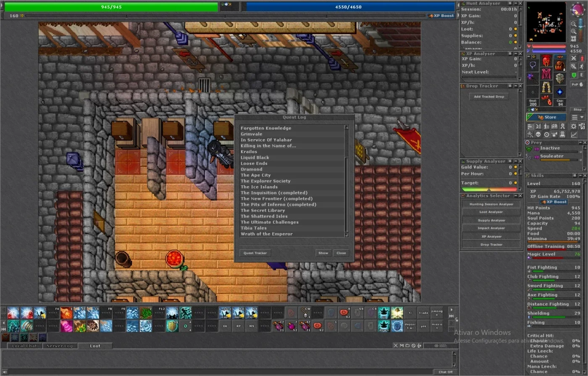Screen dimensions: 588x376
Task: Toggle expert mode E button
Action: [x=582, y=75]
